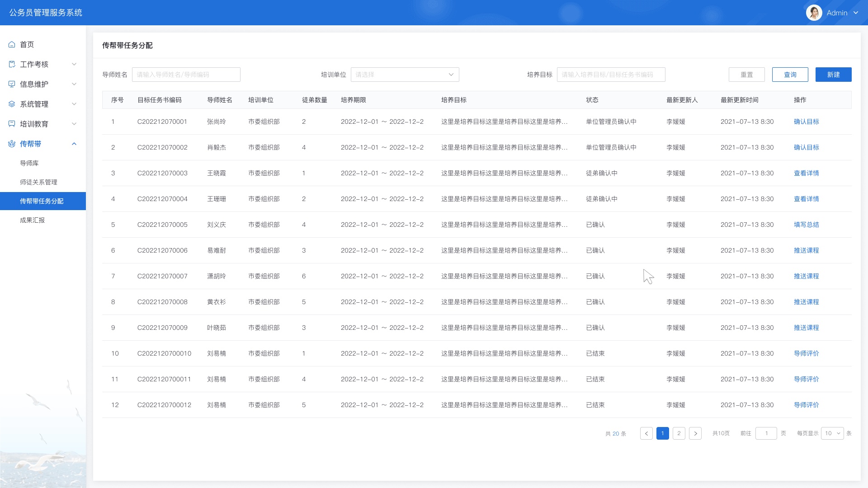The width and height of the screenshot is (868, 488).
Task: Click the 培训教育 sidebar icon
Action: tap(12, 124)
